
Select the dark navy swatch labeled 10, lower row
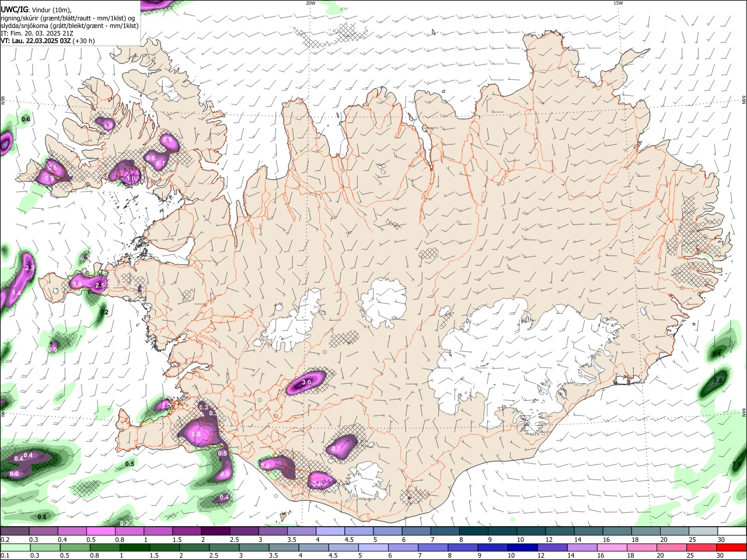coord(522,548)
